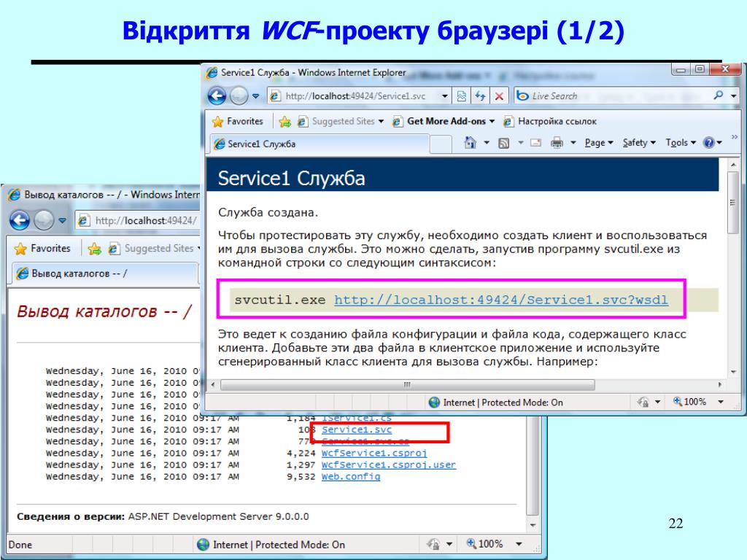Add to Favorites bar in Service1 window

(x=285, y=122)
